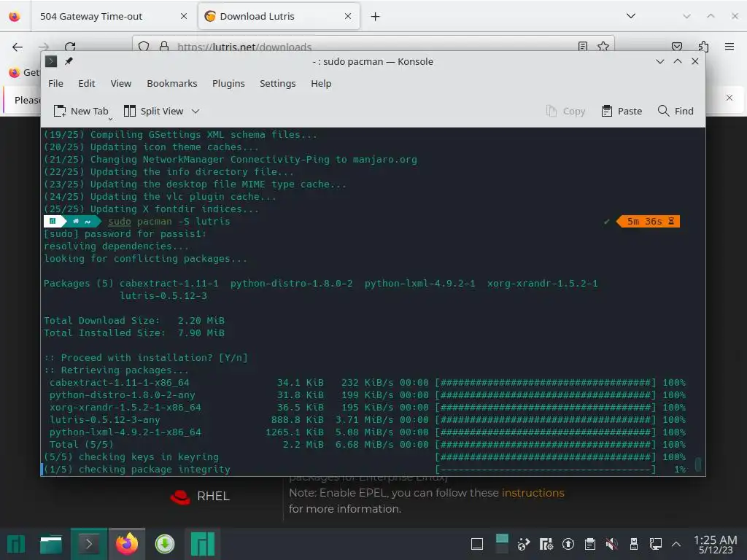
Task: Open the File menu in Konsole
Action: [x=55, y=83]
